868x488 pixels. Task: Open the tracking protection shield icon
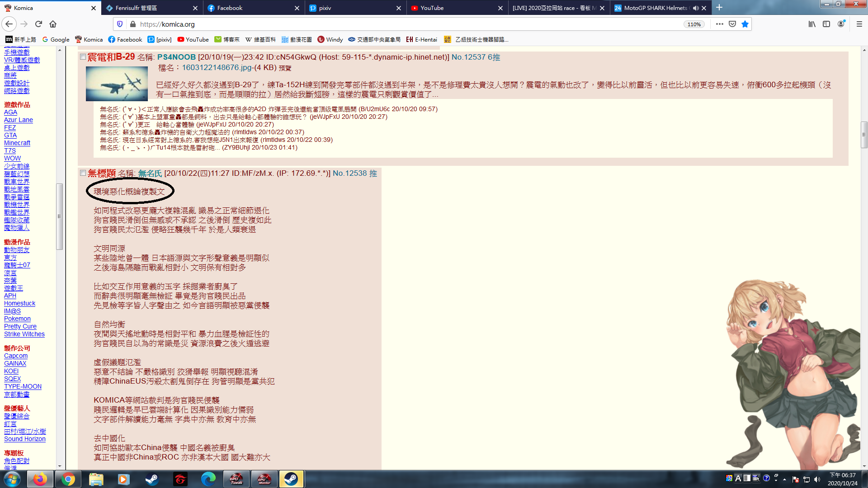tap(120, 24)
